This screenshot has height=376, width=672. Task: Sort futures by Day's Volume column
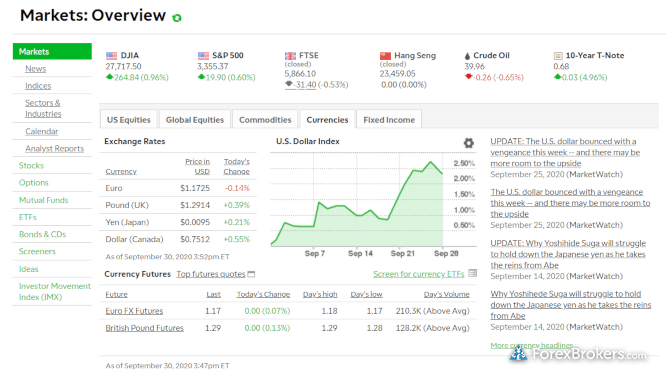click(447, 295)
